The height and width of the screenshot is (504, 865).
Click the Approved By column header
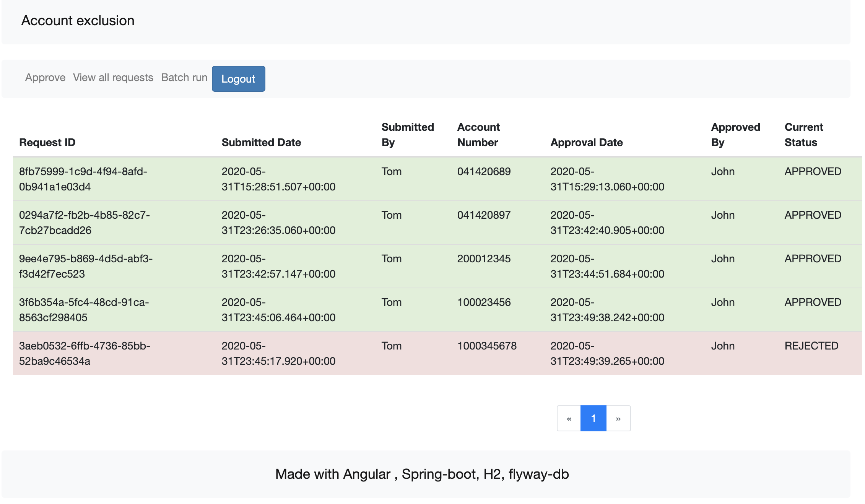[735, 135]
